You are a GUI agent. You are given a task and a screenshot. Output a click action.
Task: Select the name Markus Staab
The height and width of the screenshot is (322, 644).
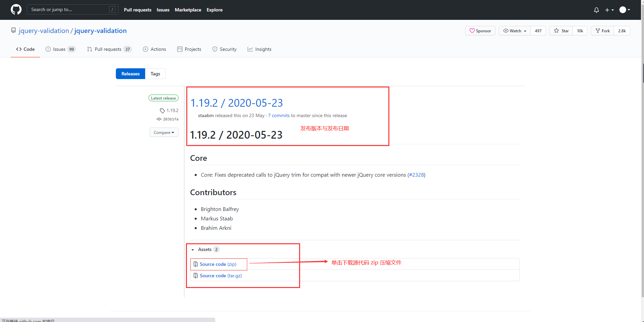217,219
